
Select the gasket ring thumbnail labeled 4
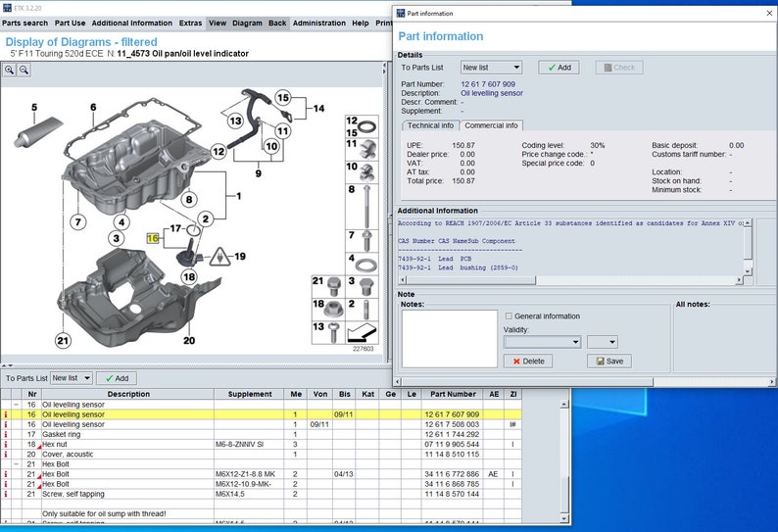362,264
